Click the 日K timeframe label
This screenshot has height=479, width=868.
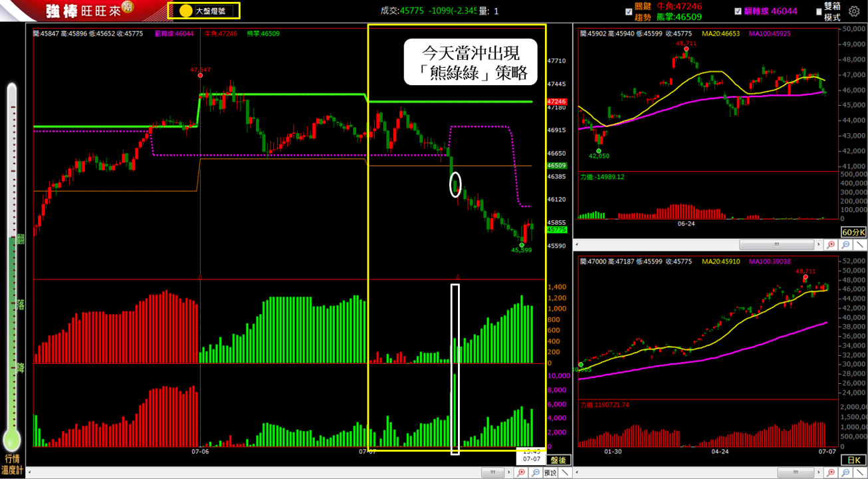click(853, 460)
